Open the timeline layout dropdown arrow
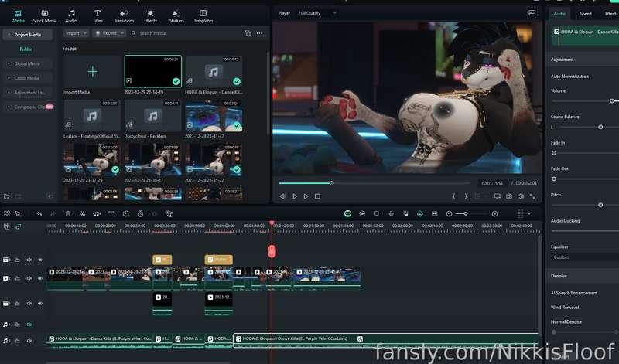 (x=529, y=214)
